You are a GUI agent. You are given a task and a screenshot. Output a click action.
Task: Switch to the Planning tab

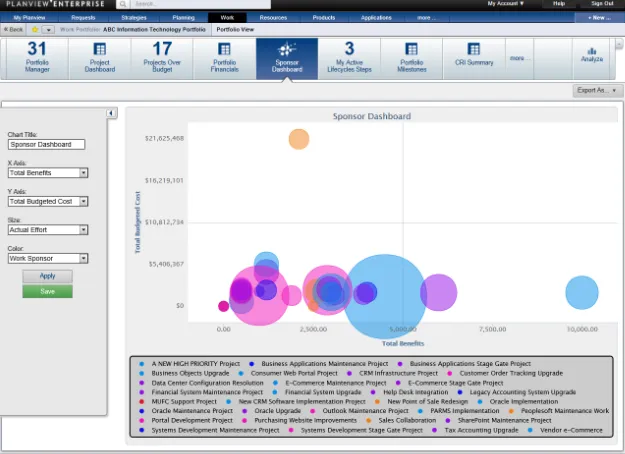pos(184,18)
